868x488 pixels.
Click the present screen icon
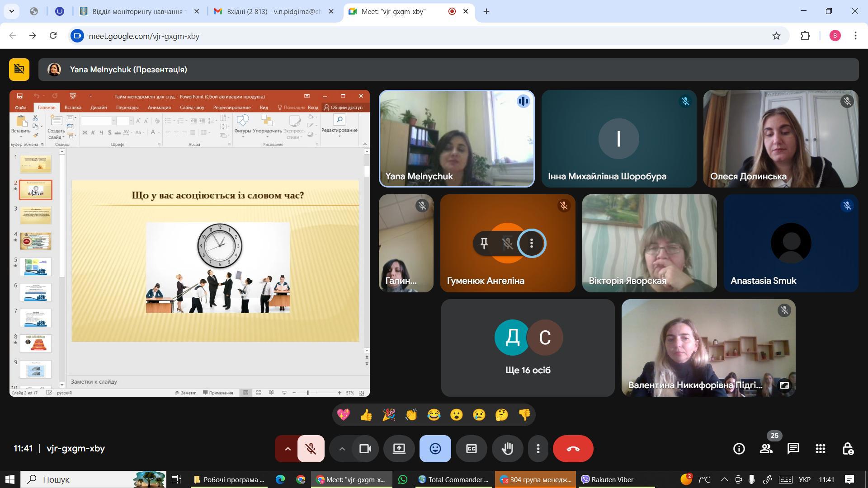click(399, 449)
